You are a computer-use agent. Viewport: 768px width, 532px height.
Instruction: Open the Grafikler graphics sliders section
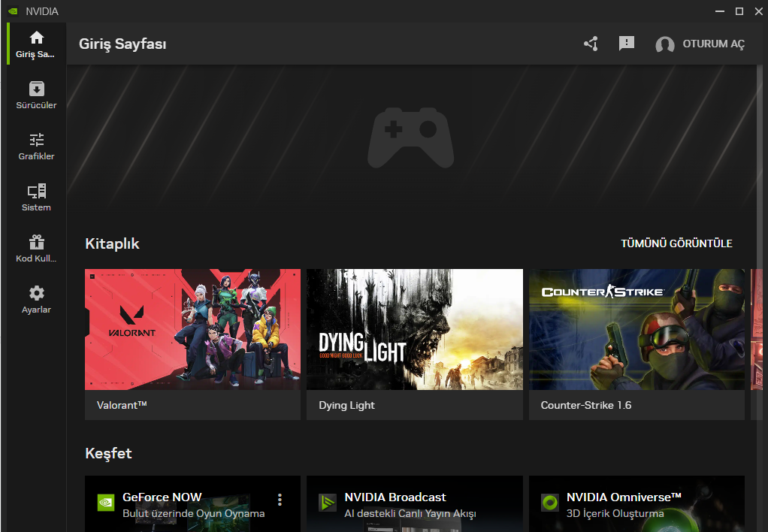(36, 146)
